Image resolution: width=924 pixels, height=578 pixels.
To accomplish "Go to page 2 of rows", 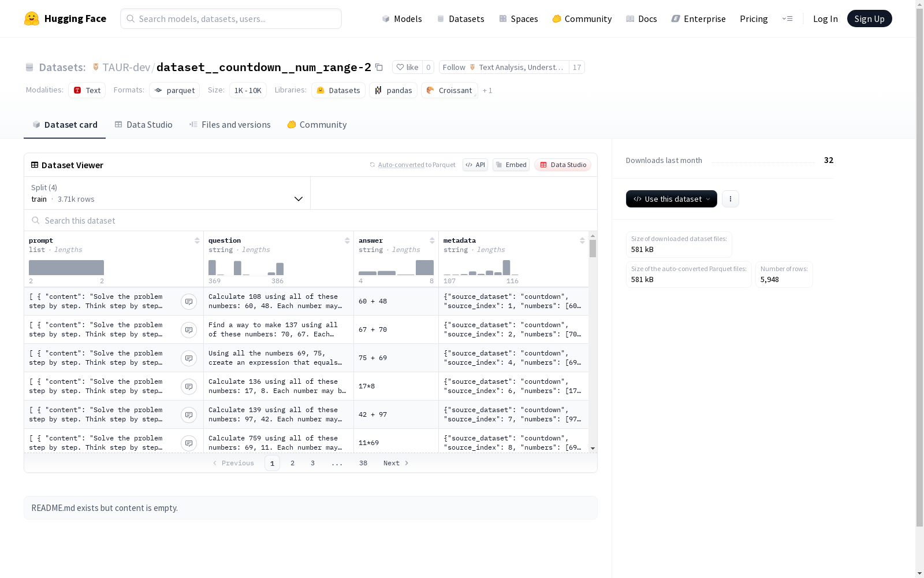I will pyautogui.click(x=293, y=463).
